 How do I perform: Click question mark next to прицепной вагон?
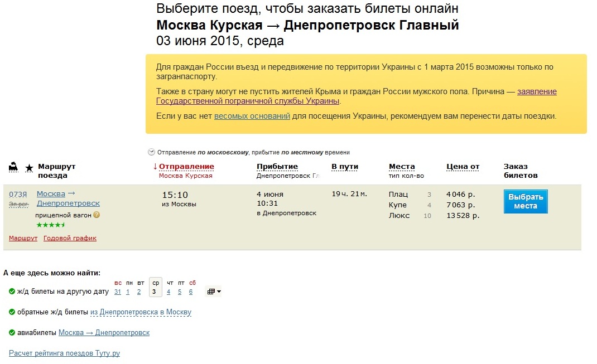[97, 215]
